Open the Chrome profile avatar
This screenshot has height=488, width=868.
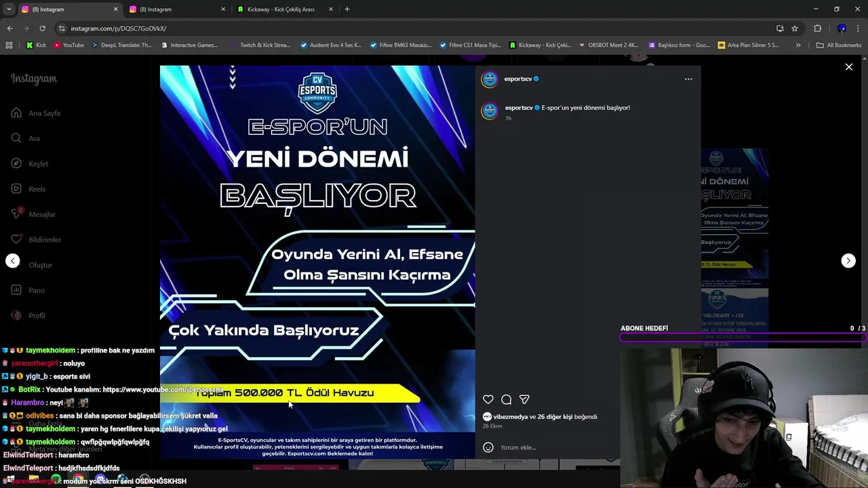point(842,28)
